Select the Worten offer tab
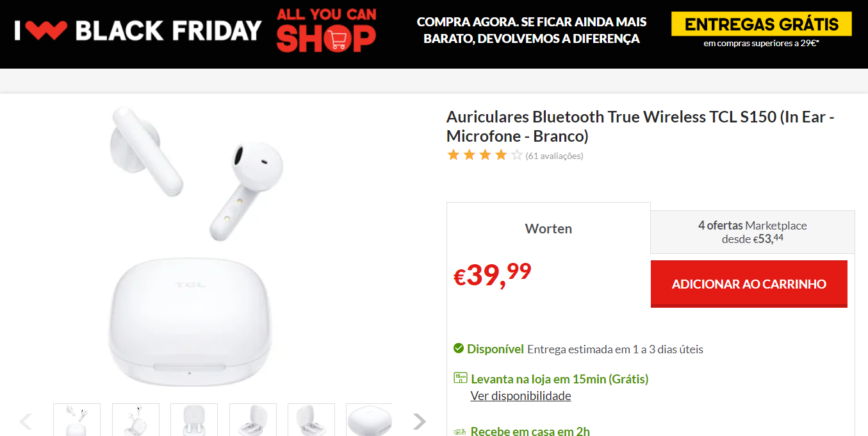Image resolution: width=868 pixels, height=436 pixels. (x=548, y=228)
